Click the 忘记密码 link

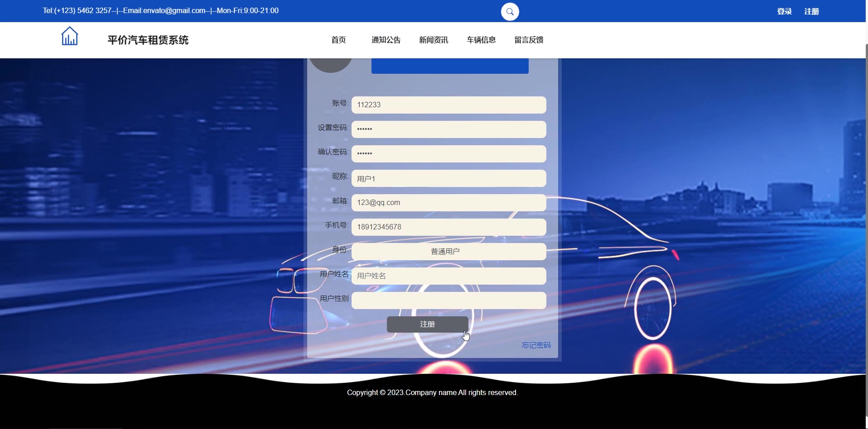click(536, 345)
